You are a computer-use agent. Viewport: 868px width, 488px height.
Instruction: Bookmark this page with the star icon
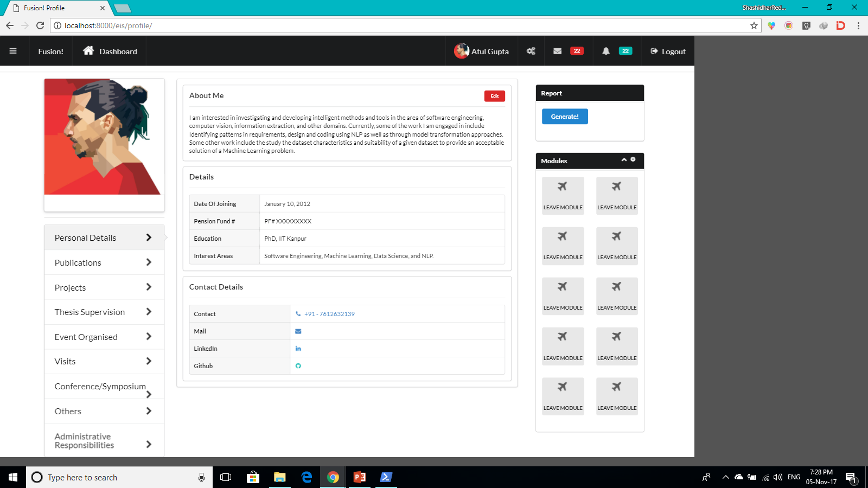click(754, 25)
